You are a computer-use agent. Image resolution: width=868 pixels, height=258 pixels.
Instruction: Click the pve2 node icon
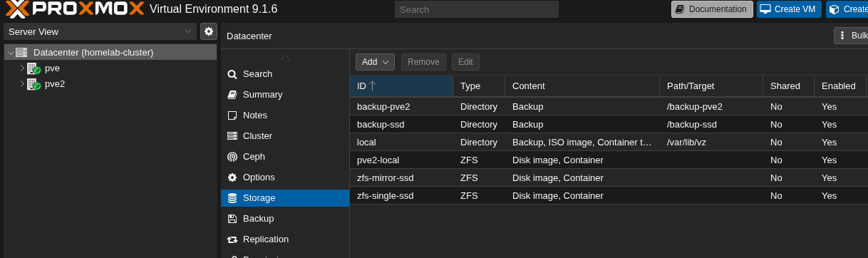click(33, 84)
